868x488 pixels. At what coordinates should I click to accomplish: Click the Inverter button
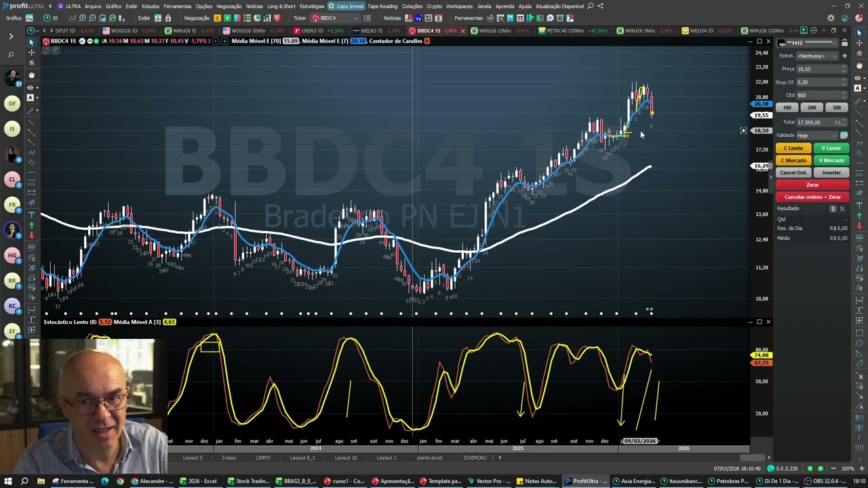pyautogui.click(x=831, y=172)
